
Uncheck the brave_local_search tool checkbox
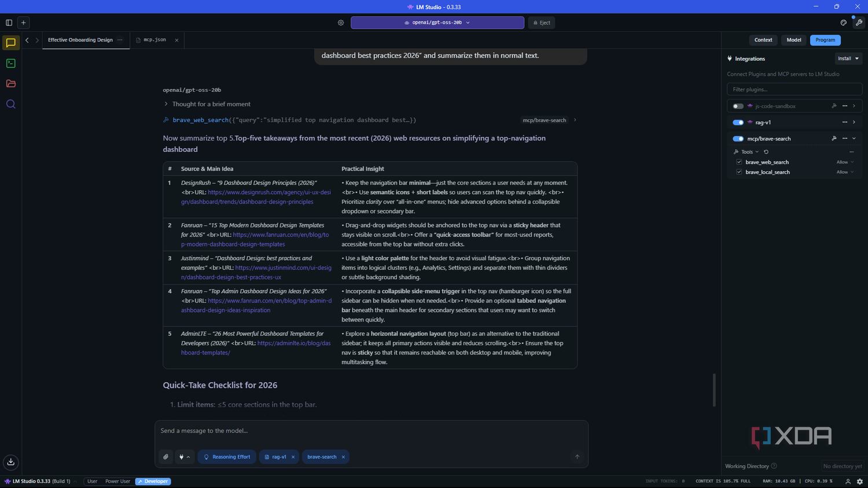click(x=739, y=172)
